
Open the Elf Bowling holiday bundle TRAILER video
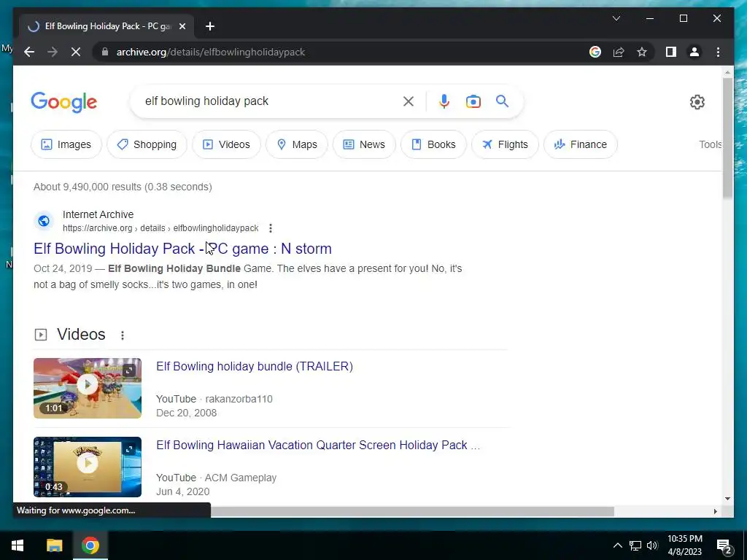pos(255,366)
